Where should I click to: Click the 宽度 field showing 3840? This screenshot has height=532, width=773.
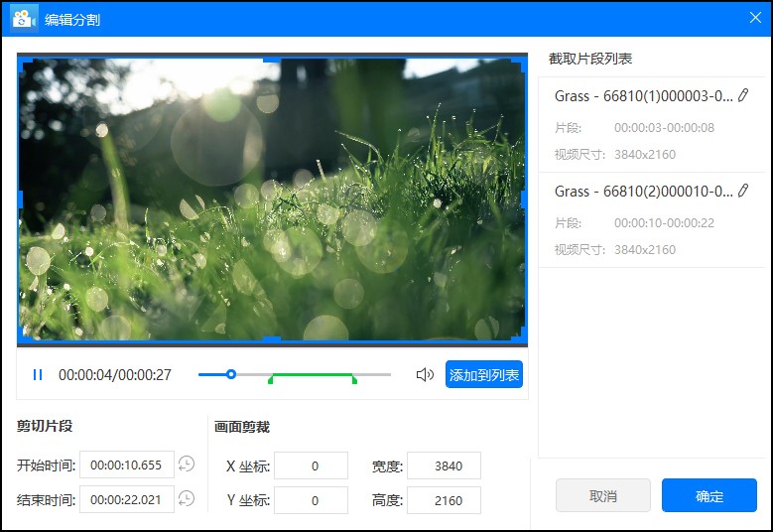(444, 465)
